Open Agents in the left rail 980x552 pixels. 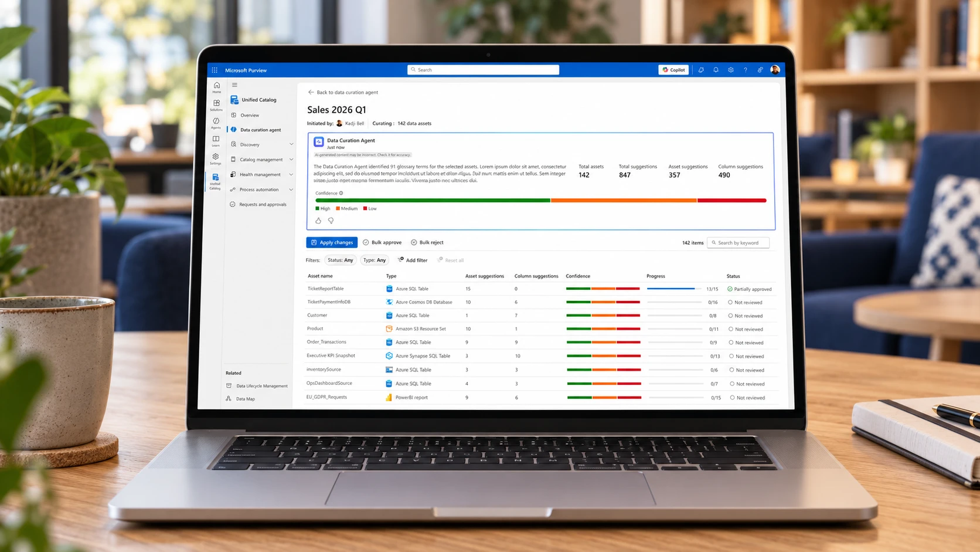[x=216, y=123]
